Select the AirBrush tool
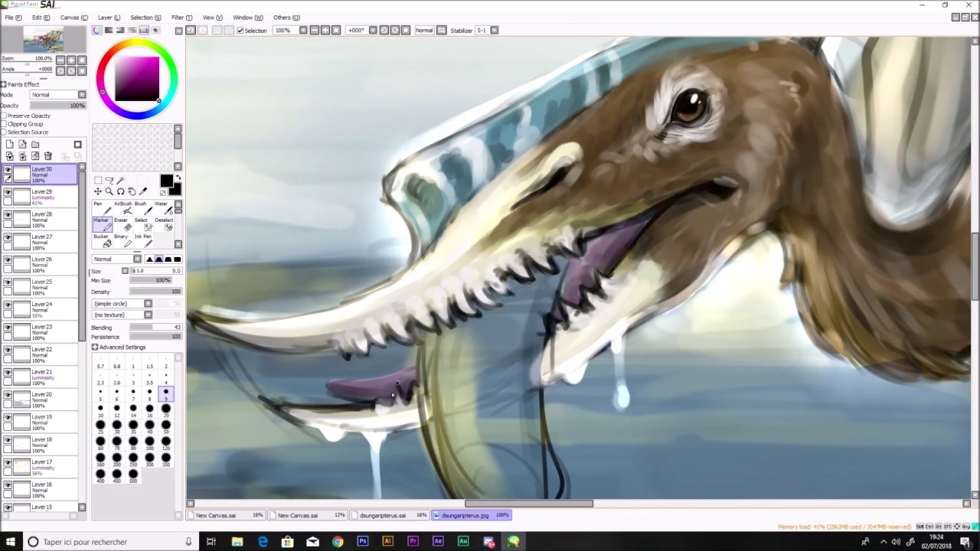Viewport: 980px width, 551px height. 122,208
